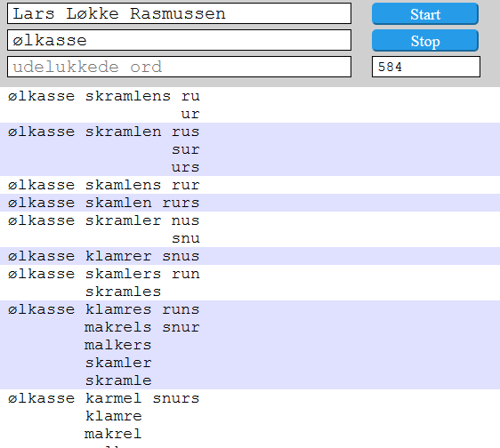Click the word skramles in results
This screenshot has width=500, height=448.
click(x=123, y=292)
